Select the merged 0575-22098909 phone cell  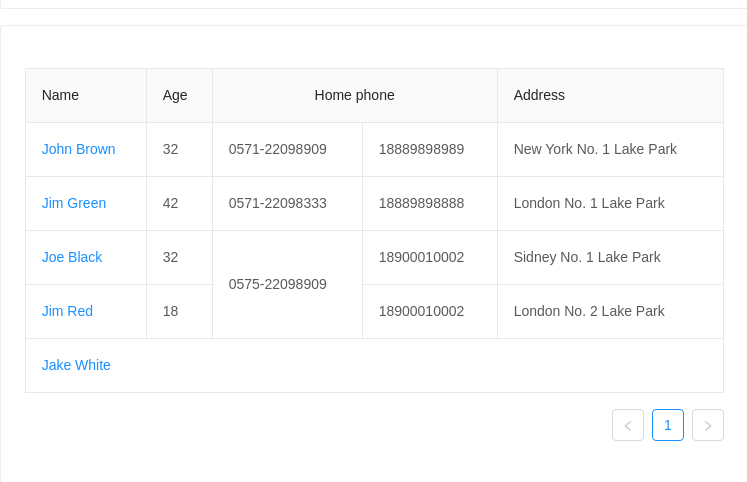point(288,284)
